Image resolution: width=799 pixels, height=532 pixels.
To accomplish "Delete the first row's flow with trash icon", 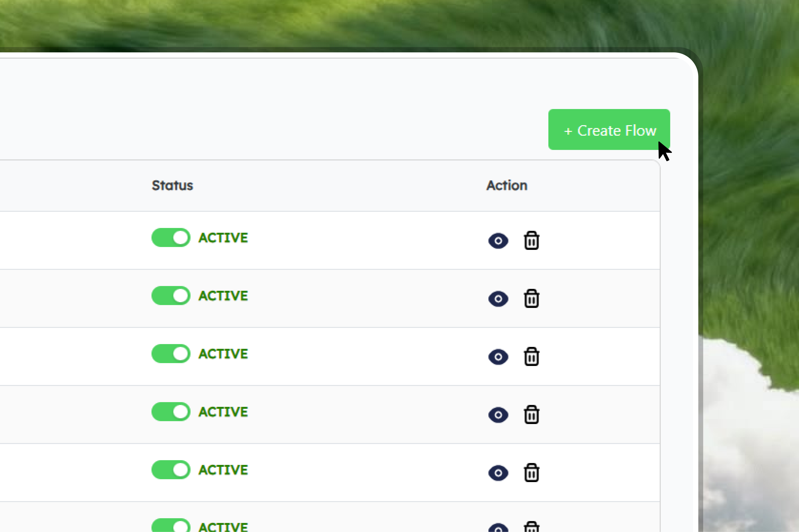I will (531, 241).
